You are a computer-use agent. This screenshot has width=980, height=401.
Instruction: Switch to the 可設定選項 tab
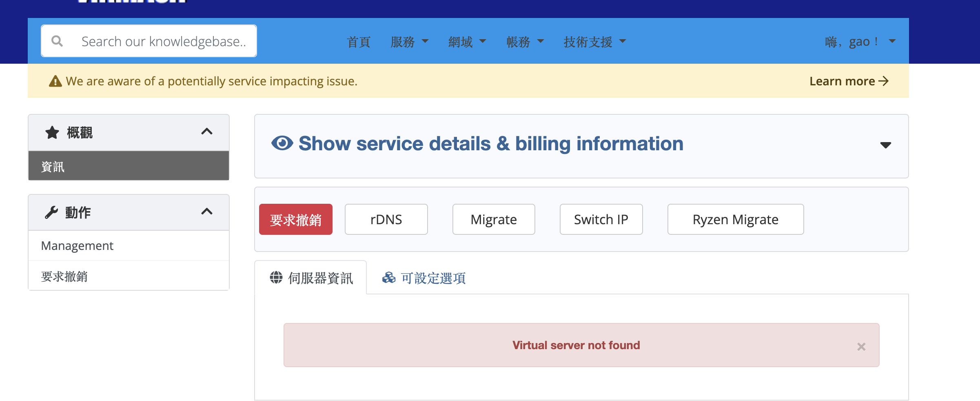tap(424, 278)
